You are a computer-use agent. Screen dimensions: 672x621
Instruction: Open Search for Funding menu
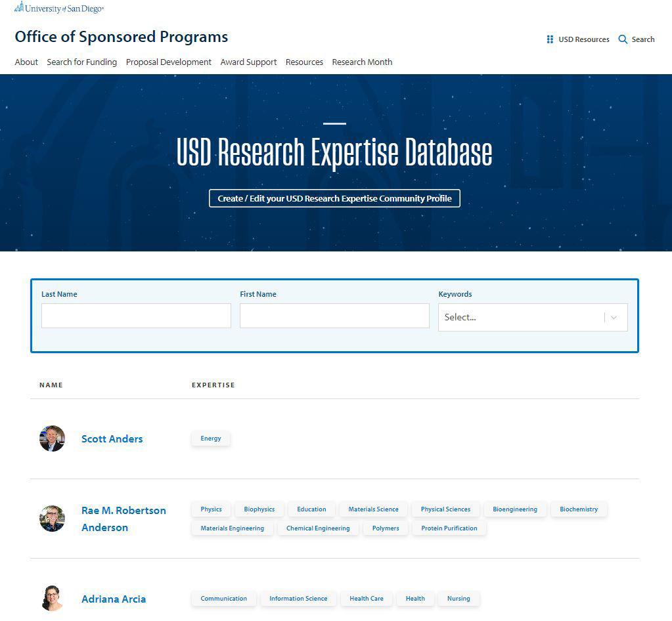pos(82,62)
